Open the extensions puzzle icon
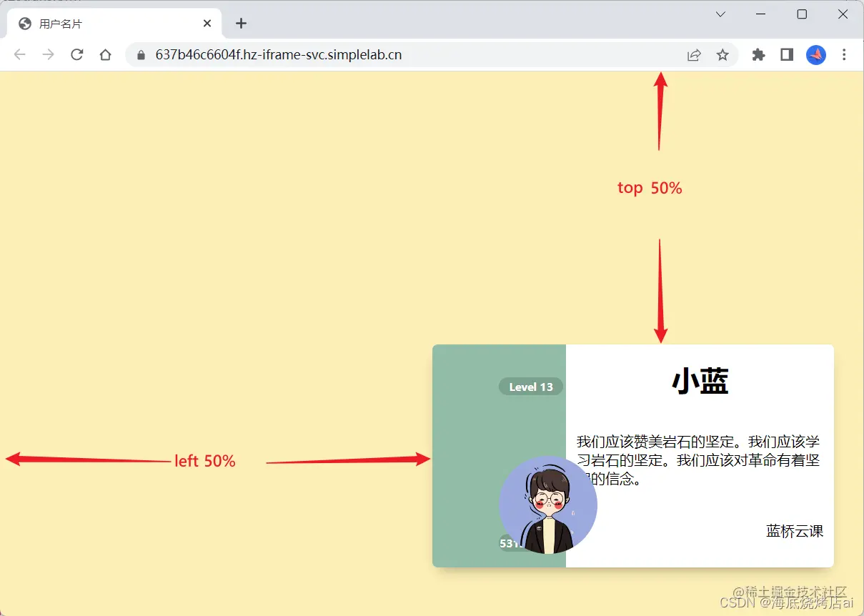864x616 pixels. coord(758,54)
